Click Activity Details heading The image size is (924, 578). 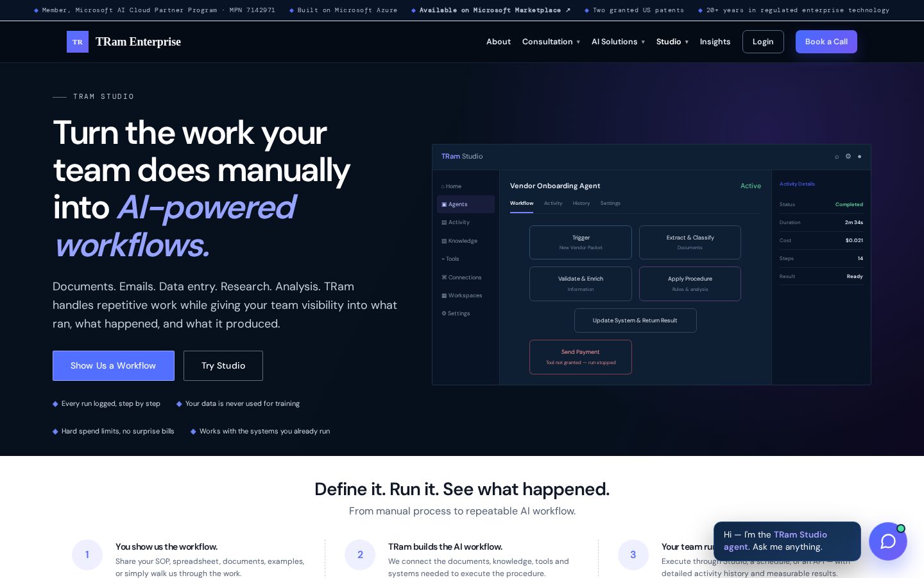797,184
